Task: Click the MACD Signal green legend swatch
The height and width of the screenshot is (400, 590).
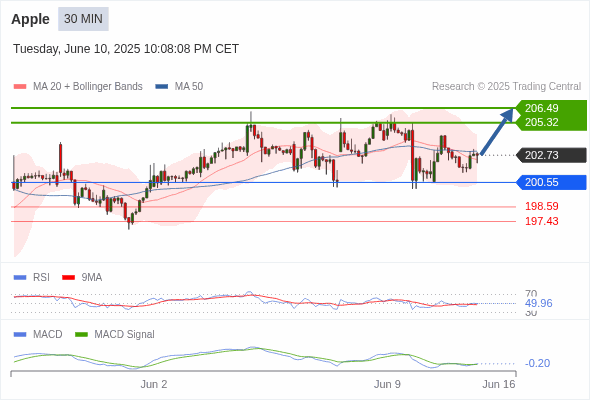Action: pyautogui.click(x=81, y=334)
